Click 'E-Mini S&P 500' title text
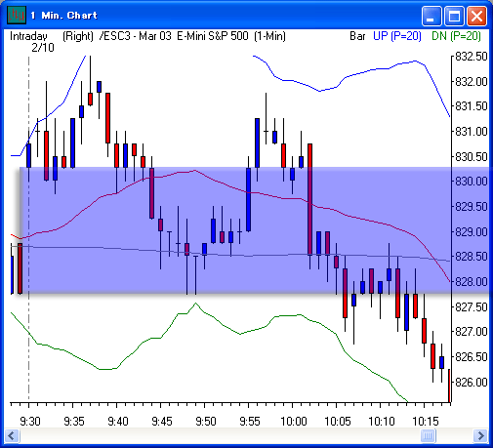Image resolution: width=493 pixels, height=448 pixels. coord(213,36)
